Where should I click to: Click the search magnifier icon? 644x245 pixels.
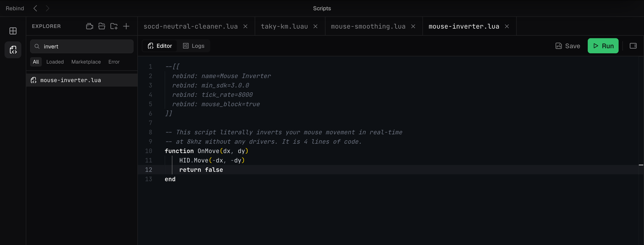pos(37,46)
